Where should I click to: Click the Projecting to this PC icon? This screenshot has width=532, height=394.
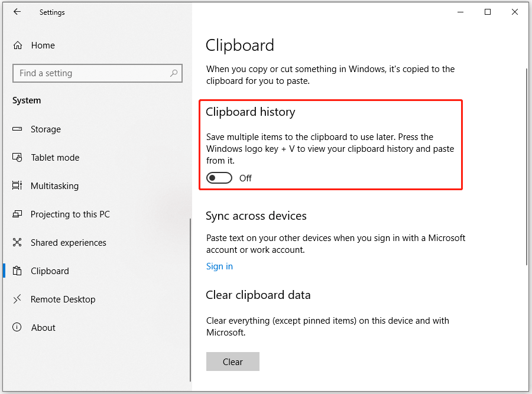(x=18, y=214)
